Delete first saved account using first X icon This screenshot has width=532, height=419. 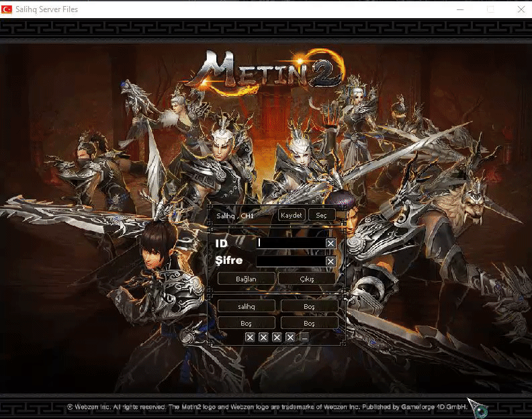coord(250,337)
